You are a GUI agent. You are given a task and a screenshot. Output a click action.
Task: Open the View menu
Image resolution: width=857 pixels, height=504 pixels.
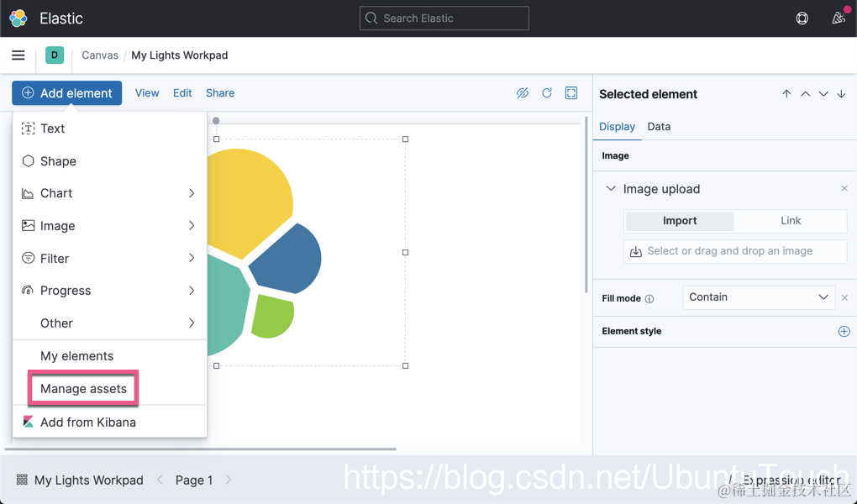(147, 93)
